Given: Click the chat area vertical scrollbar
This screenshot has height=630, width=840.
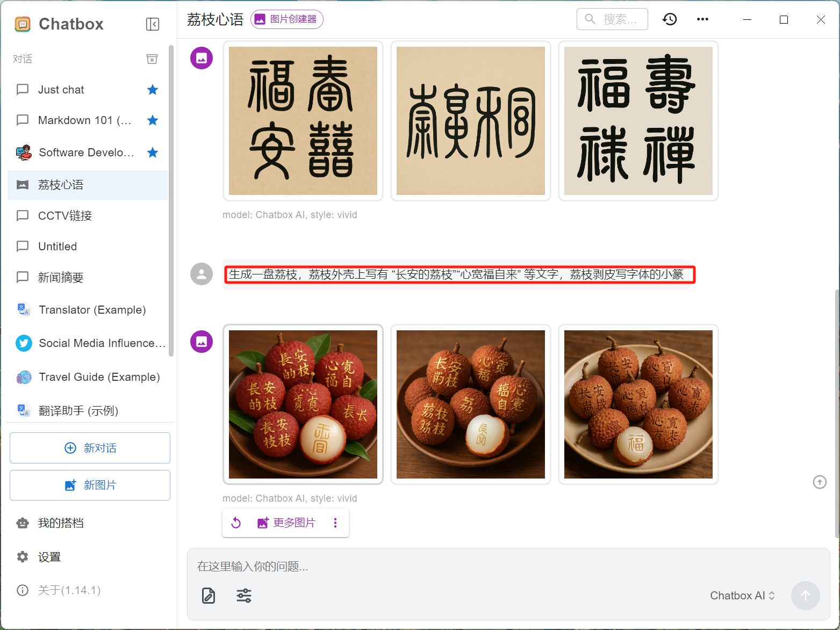Looking at the screenshot, I should 837,414.
